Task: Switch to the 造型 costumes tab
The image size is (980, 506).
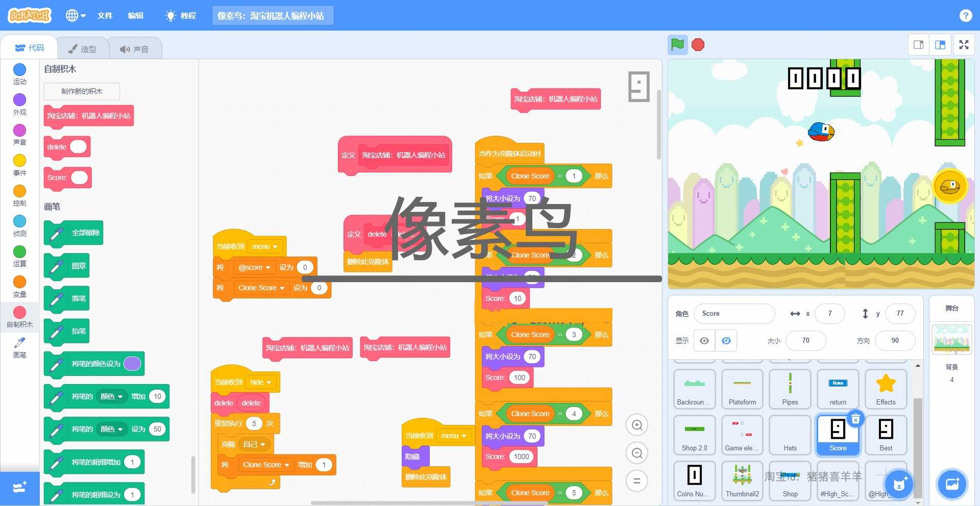Action: coord(83,49)
